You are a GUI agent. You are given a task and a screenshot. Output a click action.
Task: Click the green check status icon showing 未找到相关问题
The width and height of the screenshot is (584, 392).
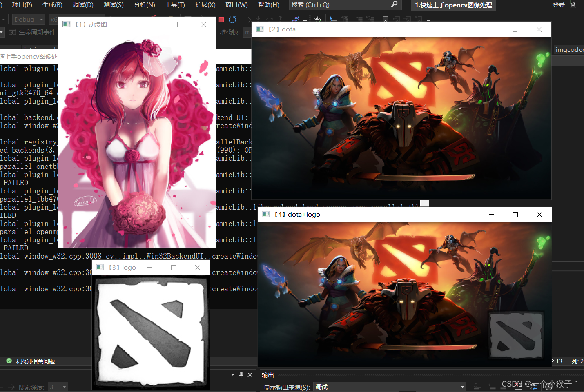(9, 361)
